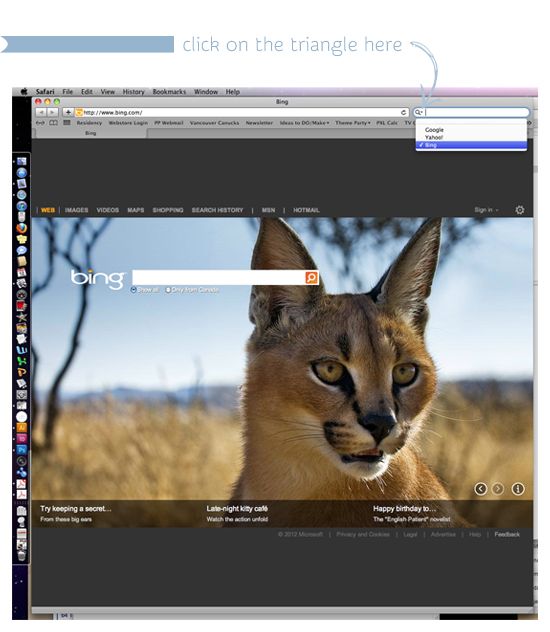Open the PXL Calc bookmark
The width and height of the screenshot is (550, 632).
[387, 123]
